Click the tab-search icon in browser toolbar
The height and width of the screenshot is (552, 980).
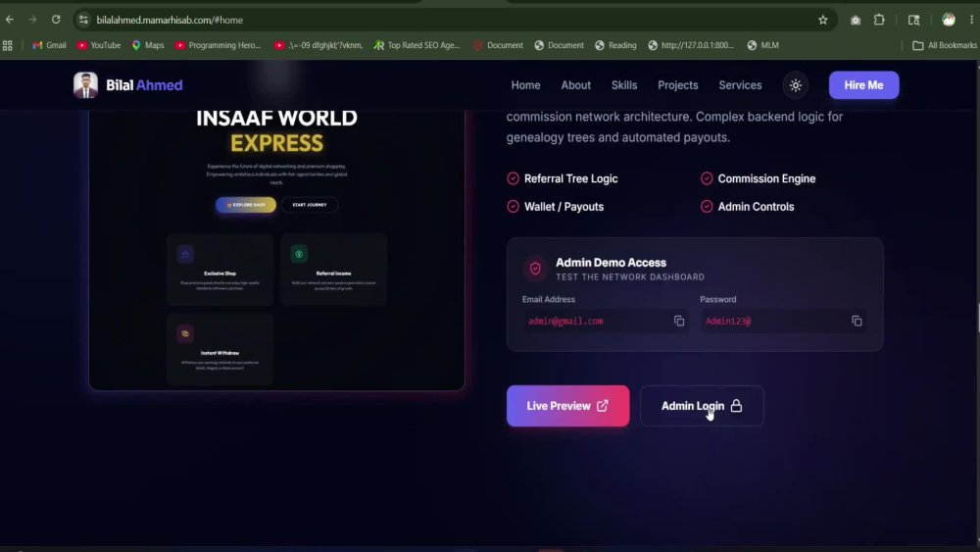(x=913, y=20)
